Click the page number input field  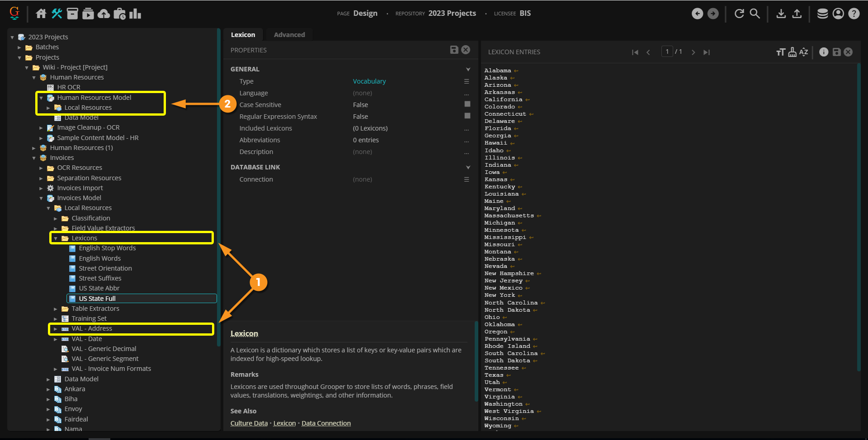click(x=667, y=51)
